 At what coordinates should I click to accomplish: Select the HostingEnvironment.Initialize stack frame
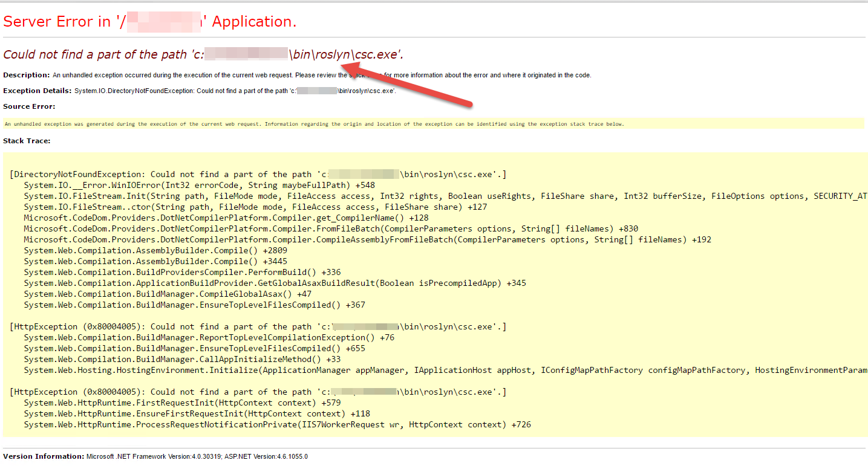point(363,370)
